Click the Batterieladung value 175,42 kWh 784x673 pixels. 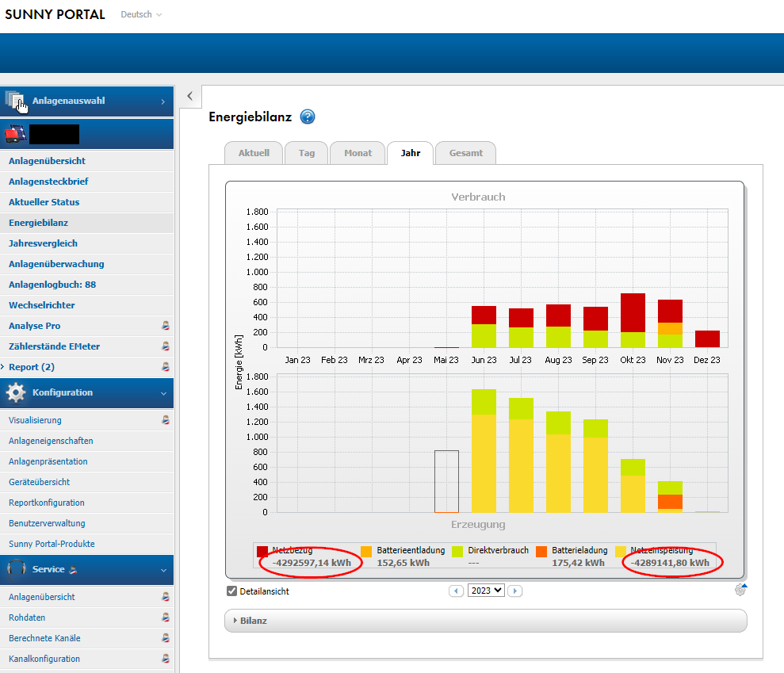[578, 563]
